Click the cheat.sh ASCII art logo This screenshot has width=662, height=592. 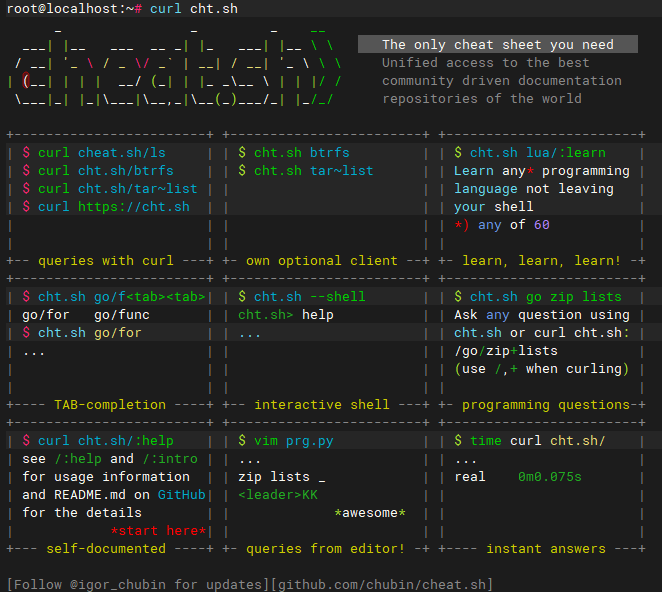(x=175, y=68)
